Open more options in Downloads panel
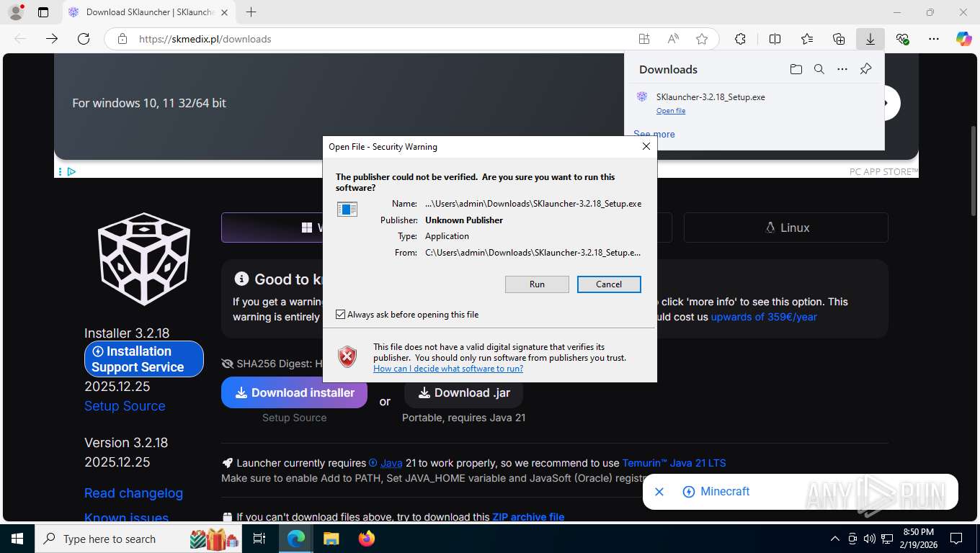Image resolution: width=980 pixels, height=553 pixels. click(x=842, y=69)
